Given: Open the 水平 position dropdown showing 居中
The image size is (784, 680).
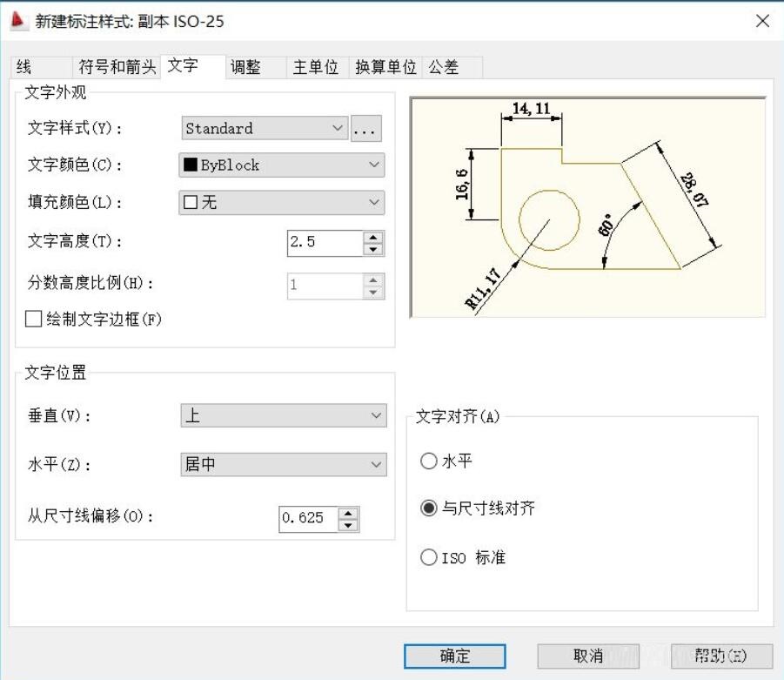Looking at the screenshot, I should point(284,464).
